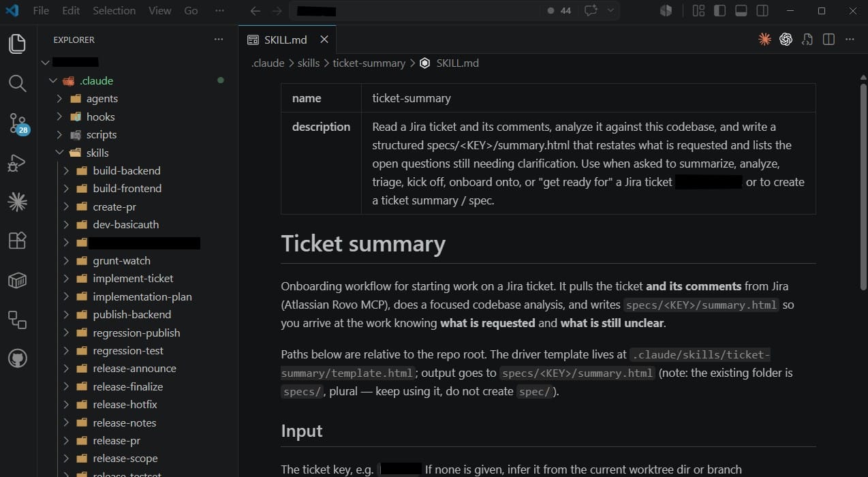This screenshot has width=868, height=477.
Task: Select the regression-publish folder
Action: (x=136, y=333)
